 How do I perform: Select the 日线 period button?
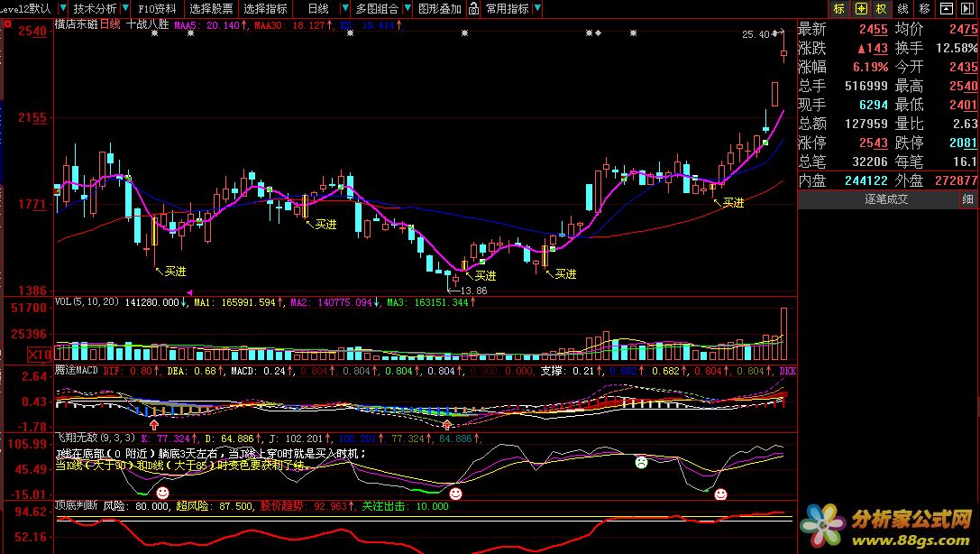(318, 9)
